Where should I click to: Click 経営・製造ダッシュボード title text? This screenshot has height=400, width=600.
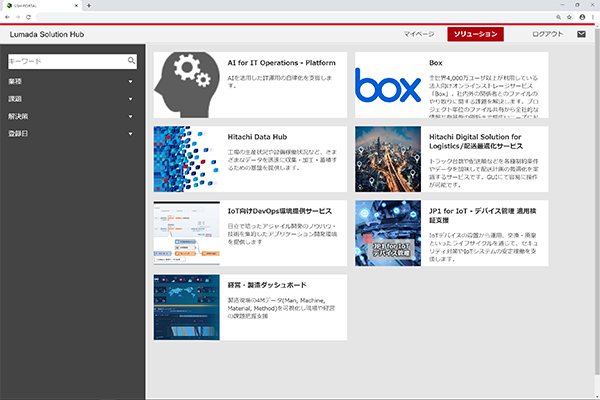tap(267, 285)
